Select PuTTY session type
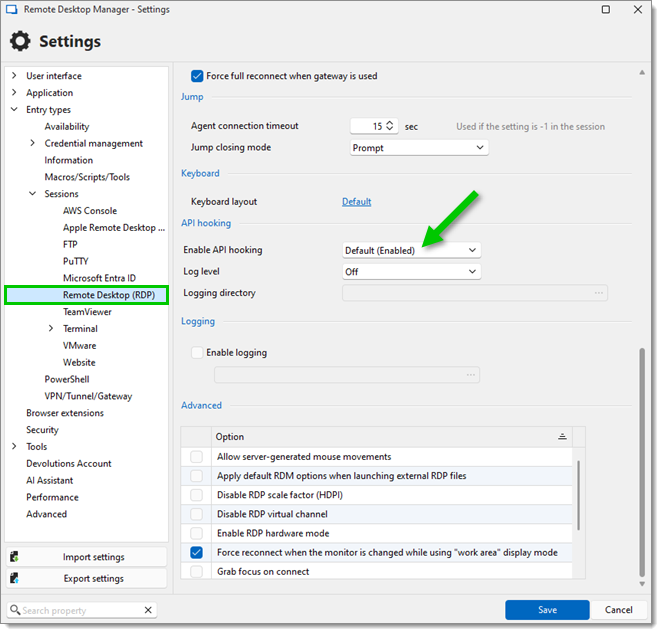 pos(76,263)
